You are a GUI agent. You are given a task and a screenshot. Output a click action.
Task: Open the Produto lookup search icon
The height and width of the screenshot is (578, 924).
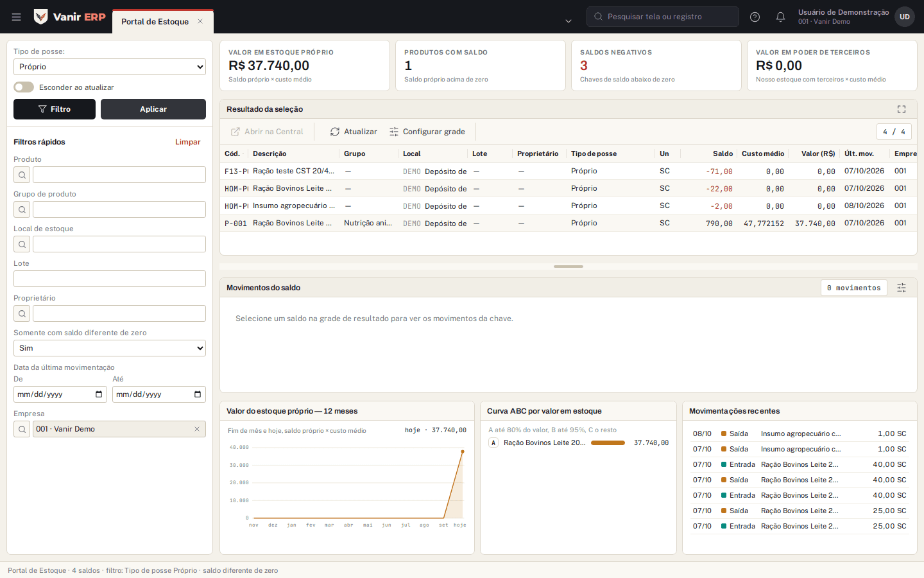(22, 175)
